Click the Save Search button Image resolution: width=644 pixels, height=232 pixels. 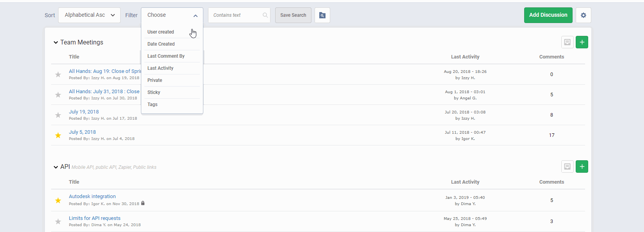(x=293, y=15)
